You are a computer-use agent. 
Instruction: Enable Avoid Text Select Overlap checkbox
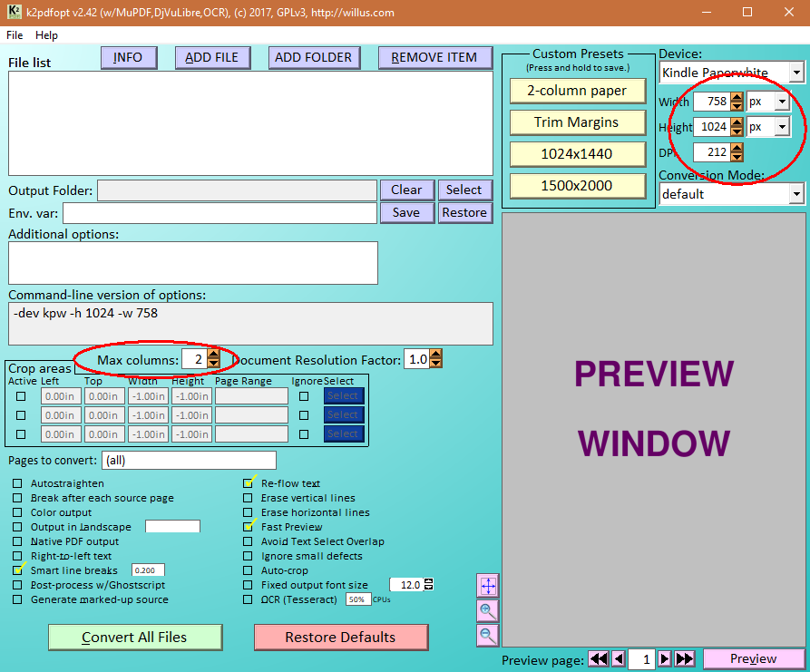pyautogui.click(x=248, y=541)
